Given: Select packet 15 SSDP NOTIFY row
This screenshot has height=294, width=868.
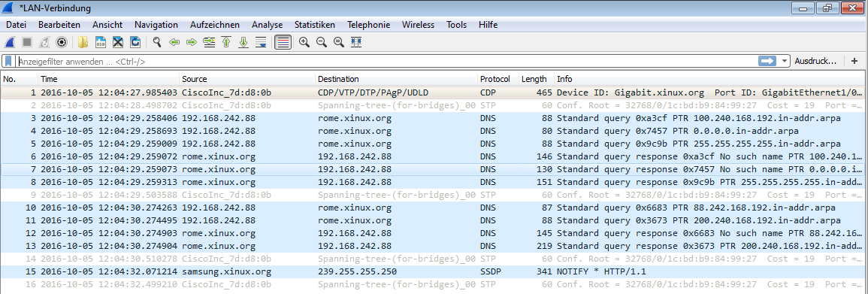Looking at the screenshot, I should pos(432,271).
